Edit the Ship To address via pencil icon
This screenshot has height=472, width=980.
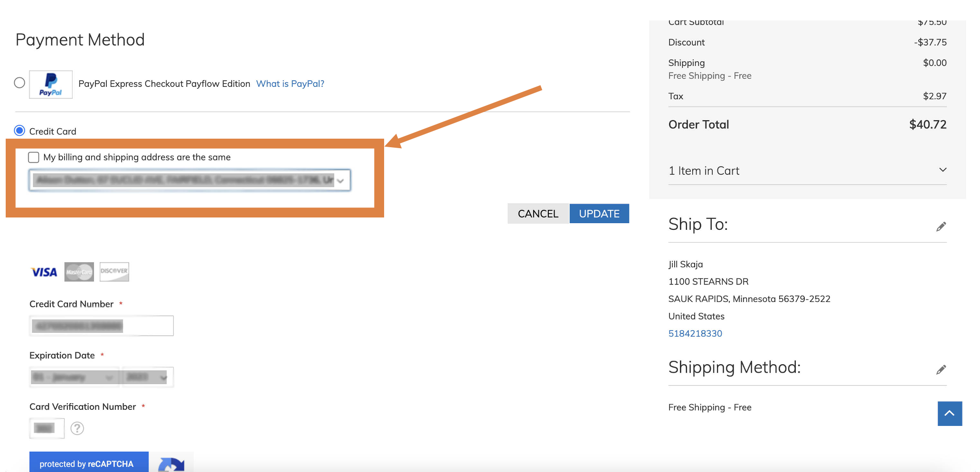pos(942,227)
